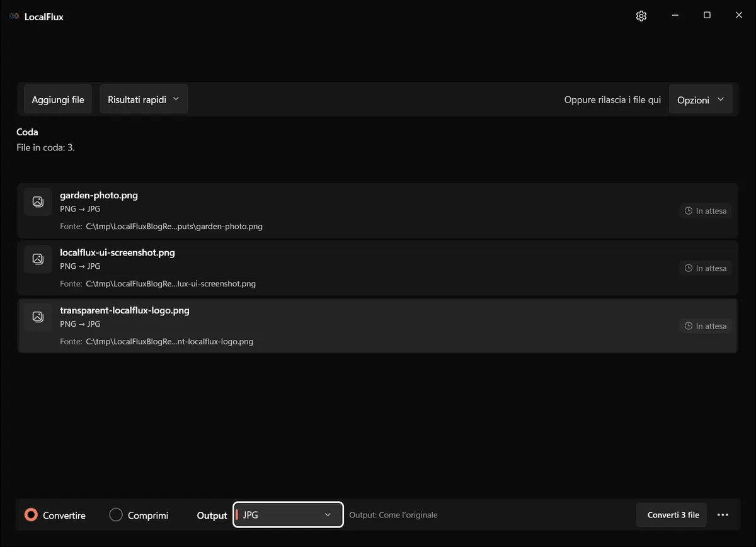Select the transparent-localflux-logo.png file name
Screen dimensions: 756x547
point(125,310)
